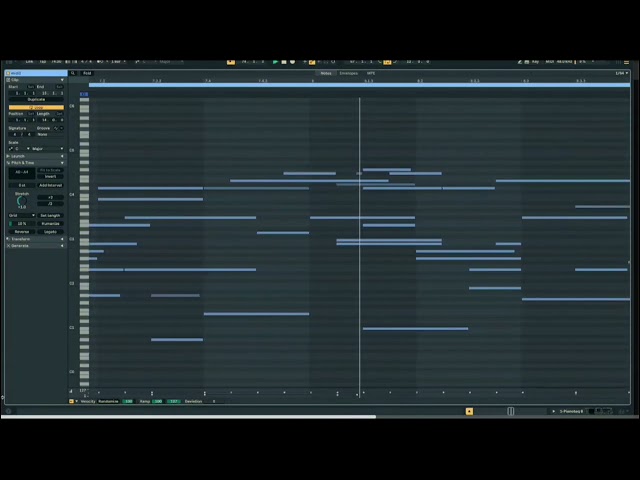The width and height of the screenshot is (640, 480).
Task: Click the Set button beside Start
Action: pos(31,87)
